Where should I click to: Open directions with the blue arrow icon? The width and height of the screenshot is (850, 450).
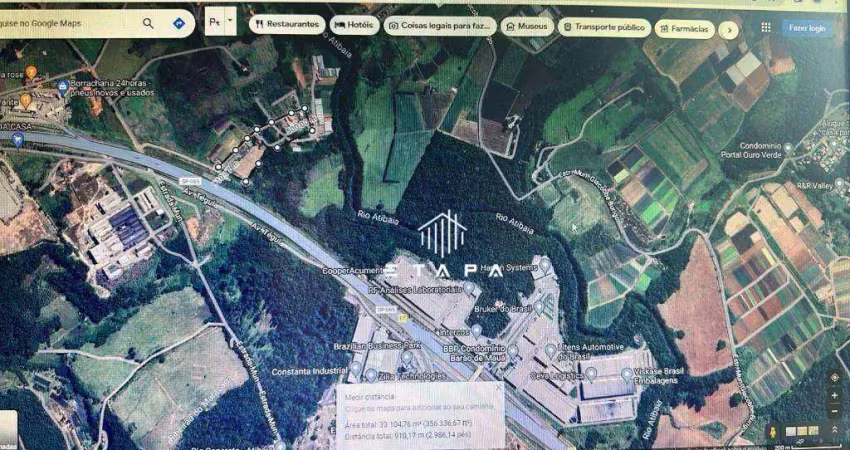click(178, 24)
